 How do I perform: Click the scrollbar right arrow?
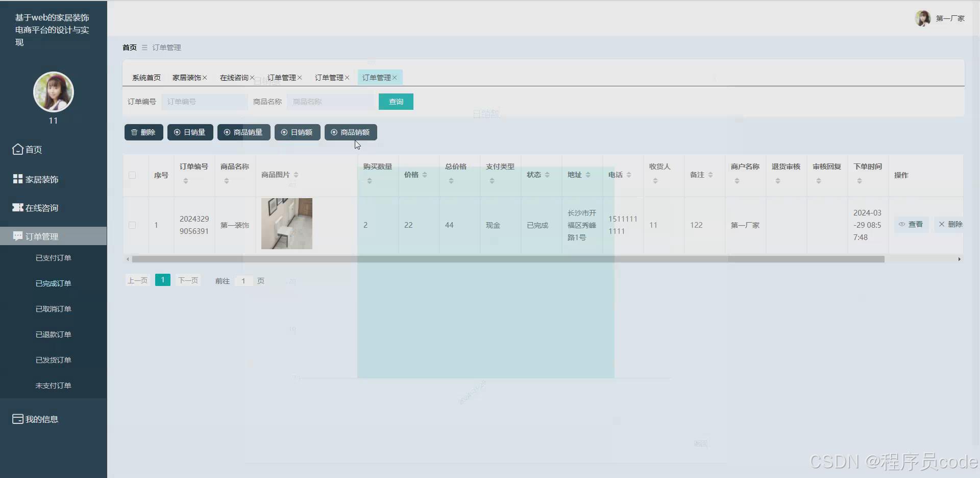click(x=959, y=259)
